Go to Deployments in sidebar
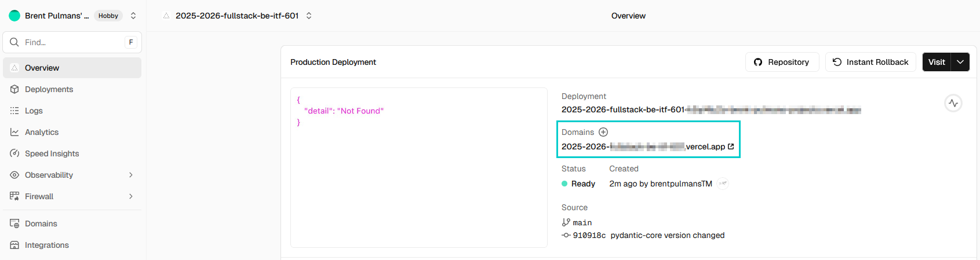The image size is (980, 260). point(49,89)
